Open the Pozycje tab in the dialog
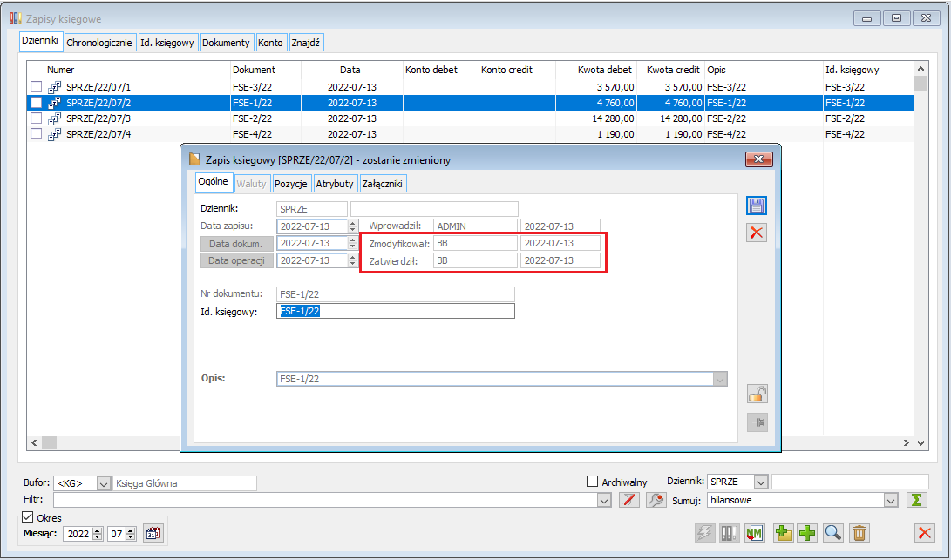Image resolution: width=951 pixels, height=560 pixels. (291, 184)
